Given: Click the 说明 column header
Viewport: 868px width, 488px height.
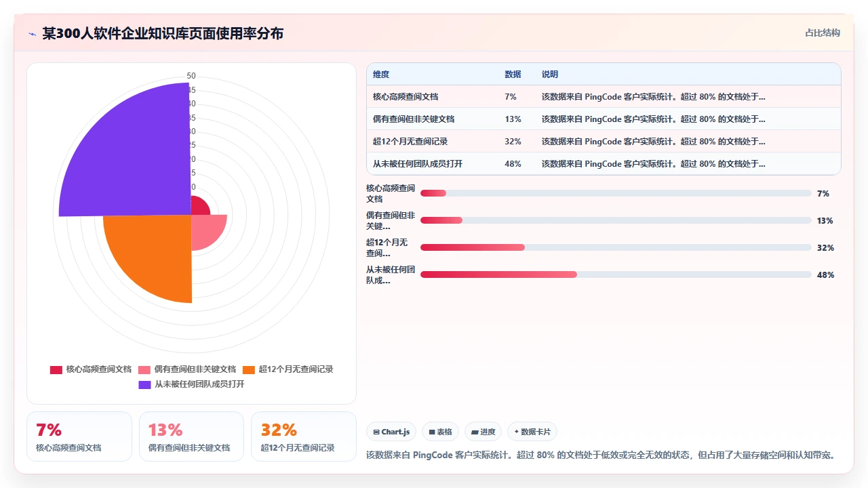Looking at the screenshot, I should coord(550,75).
